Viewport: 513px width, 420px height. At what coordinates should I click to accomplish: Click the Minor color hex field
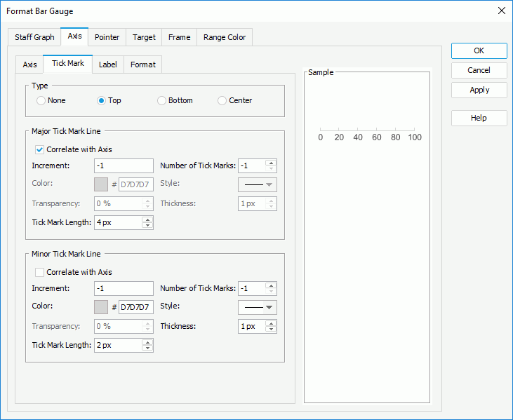135,307
